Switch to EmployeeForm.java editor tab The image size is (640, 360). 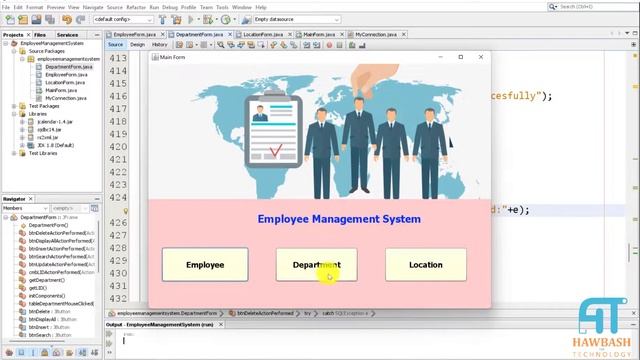(135, 35)
